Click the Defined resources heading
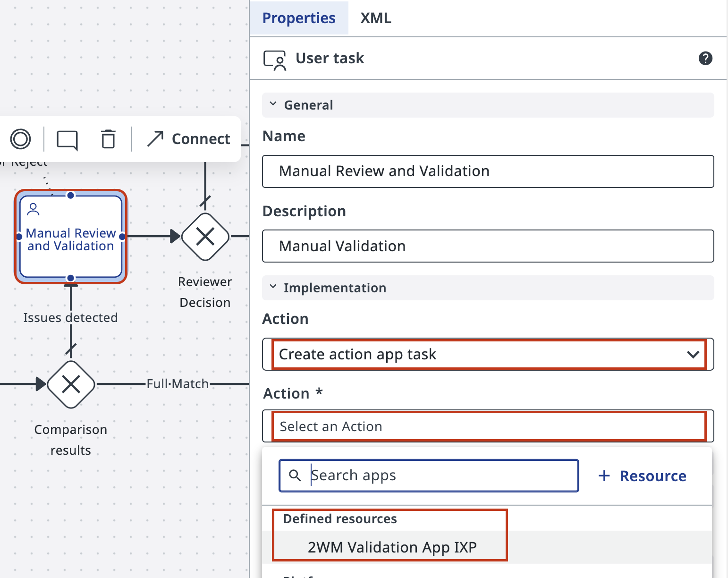The height and width of the screenshot is (578, 728). pyautogui.click(x=340, y=519)
